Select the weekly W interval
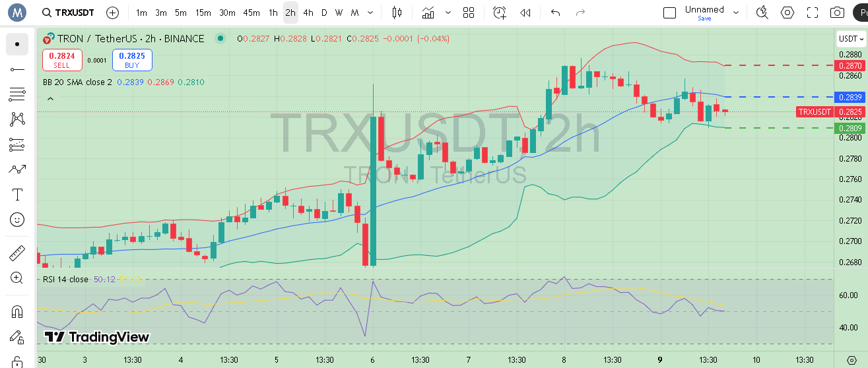This screenshot has height=368, width=868. tap(339, 13)
